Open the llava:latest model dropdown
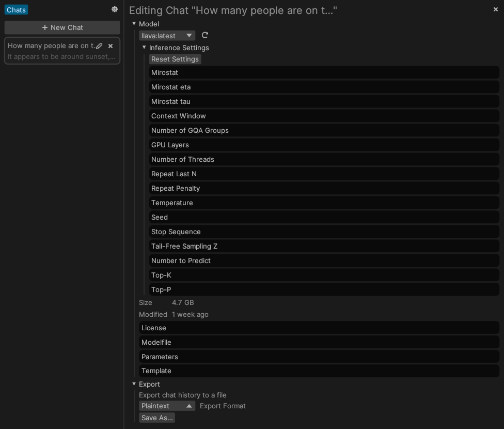The image size is (504, 429). click(x=167, y=36)
